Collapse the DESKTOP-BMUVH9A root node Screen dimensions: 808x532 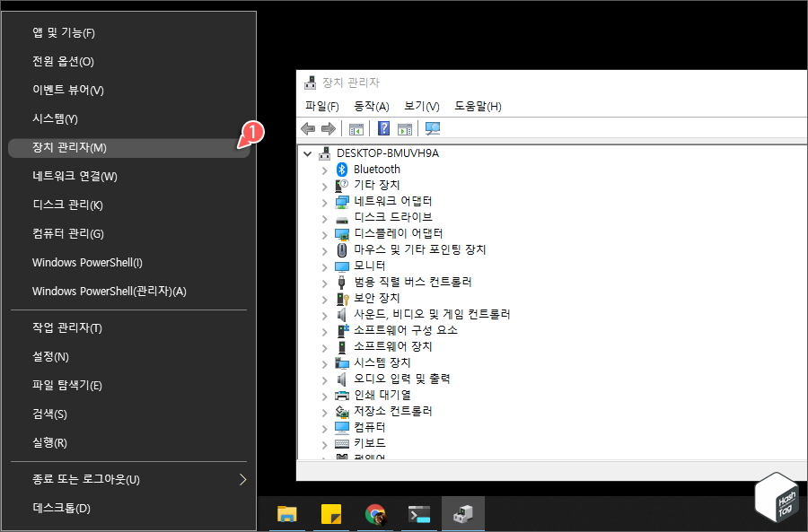tap(307, 153)
